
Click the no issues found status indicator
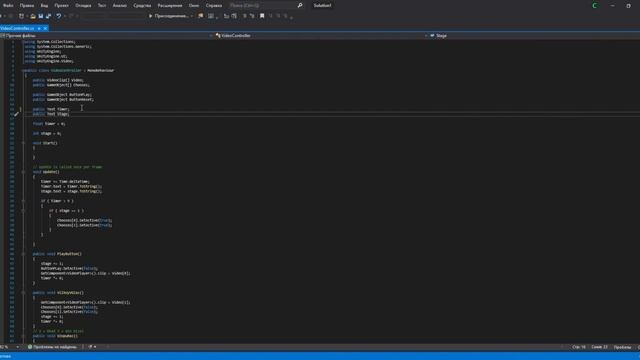(x=52, y=347)
